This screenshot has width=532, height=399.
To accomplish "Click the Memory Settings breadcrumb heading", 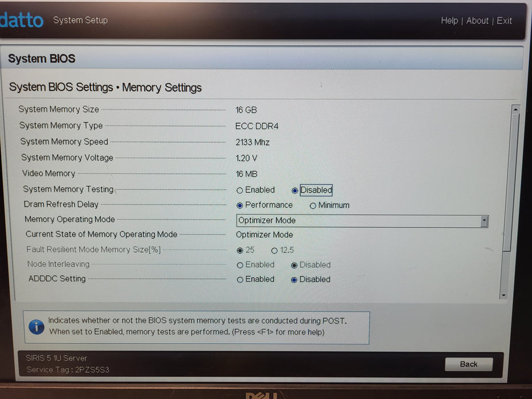I will pyautogui.click(x=162, y=88).
